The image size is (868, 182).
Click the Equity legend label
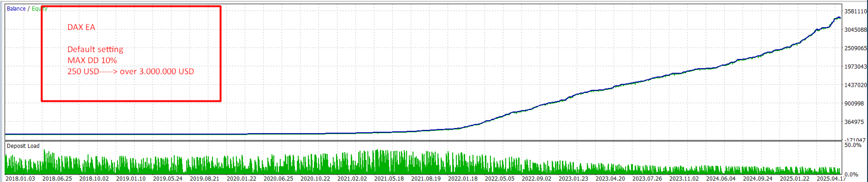click(x=40, y=9)
